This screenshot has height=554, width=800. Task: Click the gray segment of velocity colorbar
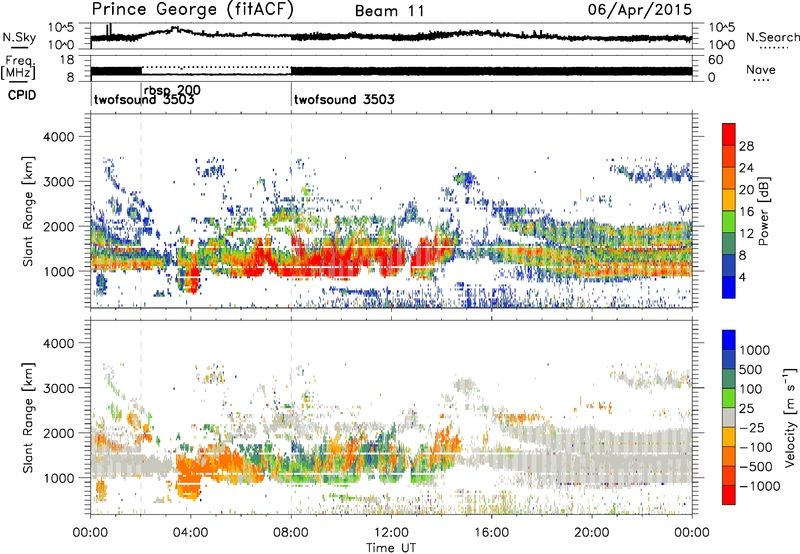[729, 417]
